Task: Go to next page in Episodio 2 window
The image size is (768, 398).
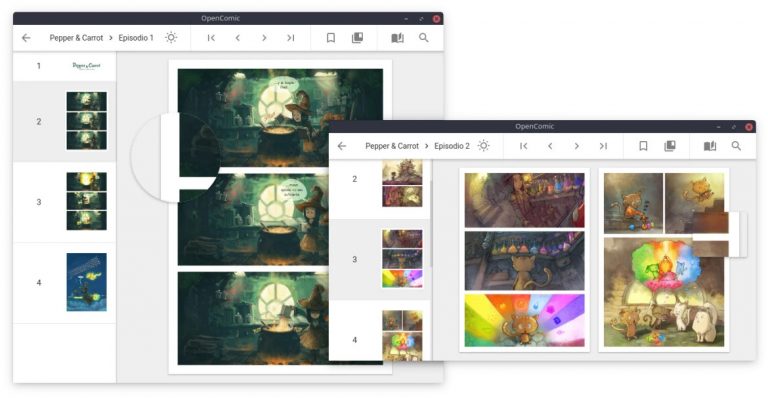Action: [x=576, y=146]
